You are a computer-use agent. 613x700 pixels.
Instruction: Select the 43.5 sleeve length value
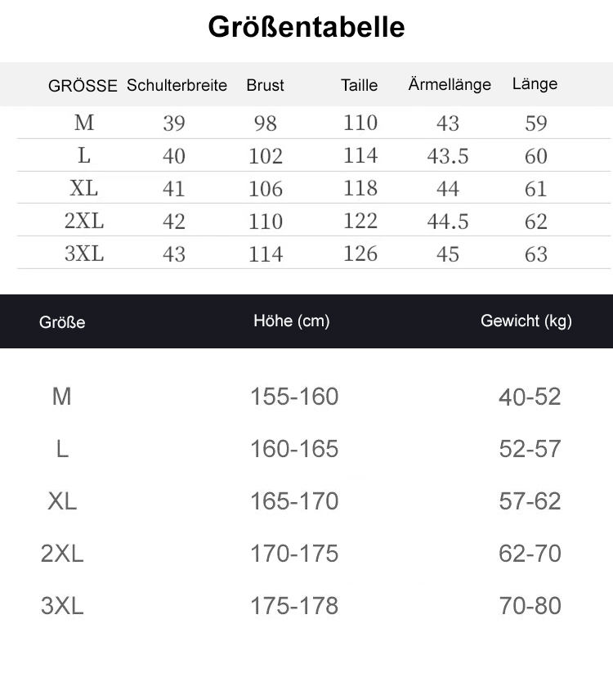coord(447,156)
